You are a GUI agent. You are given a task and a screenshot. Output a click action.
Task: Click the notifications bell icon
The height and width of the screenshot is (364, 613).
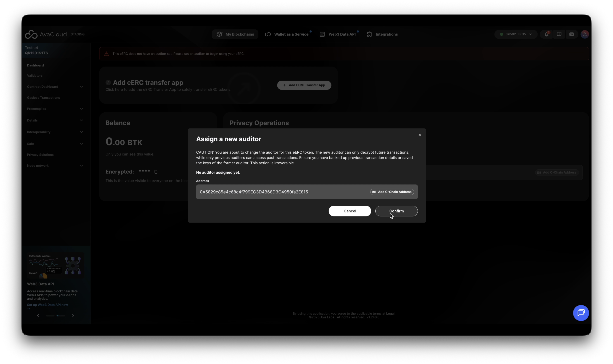546,34
